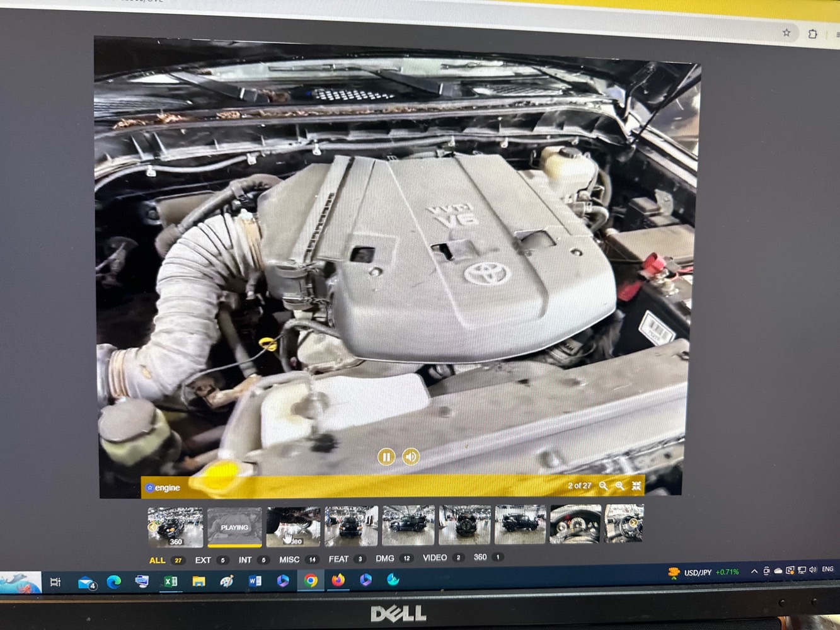This screenshot has height=630, width=840.
Task: Switch to the VIDEO tab
Action: click(x=444, y=558)
